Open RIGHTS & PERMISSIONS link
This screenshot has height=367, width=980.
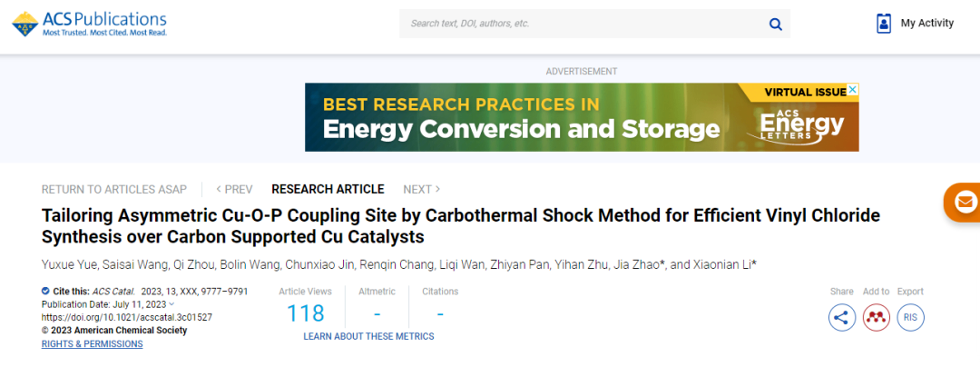click(x=92, y=344)
